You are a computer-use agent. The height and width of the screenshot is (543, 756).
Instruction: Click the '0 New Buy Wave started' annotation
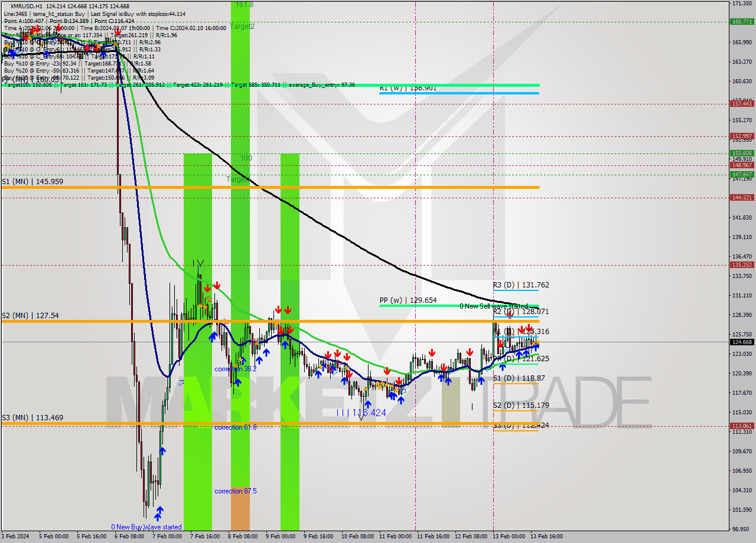click(146, 527)
